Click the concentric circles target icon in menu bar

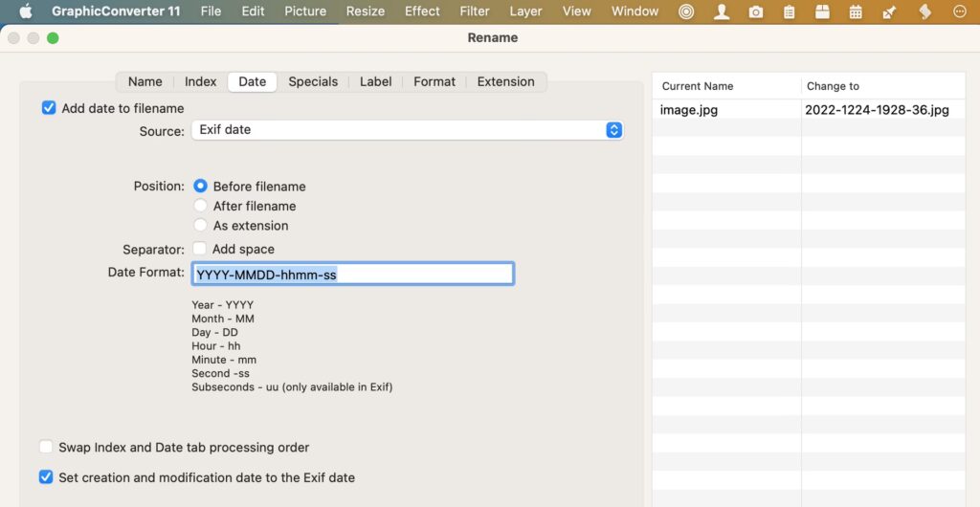(686, 11)
